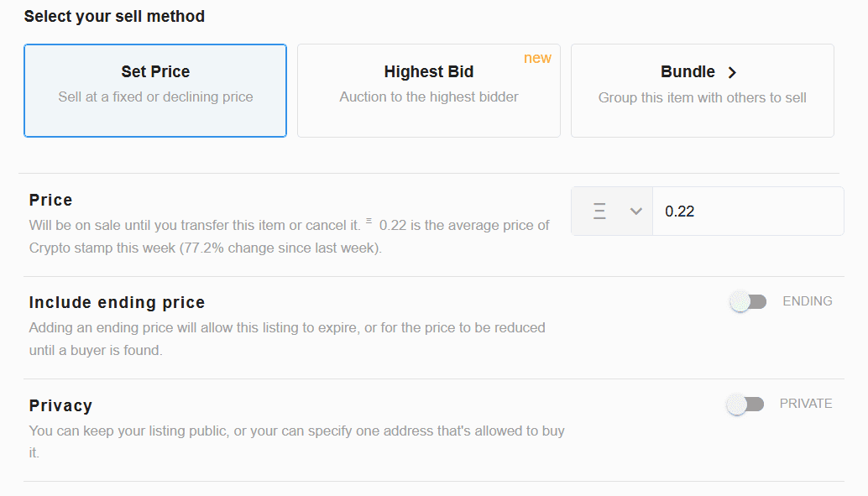Click the PRIVATE label beside the switch
The image size is (868, 496).
click(806, 404)
